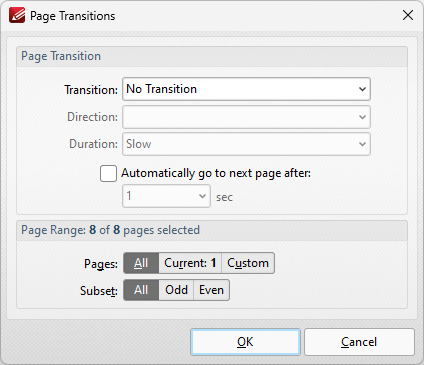Choose the Even pages subset
The image size is (424, 365).
point(211,290)
